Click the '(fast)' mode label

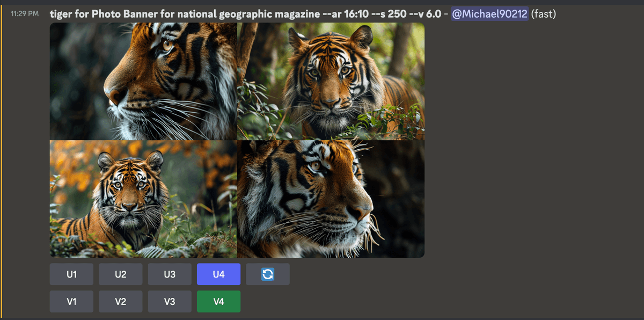click(x=544, y=14)
